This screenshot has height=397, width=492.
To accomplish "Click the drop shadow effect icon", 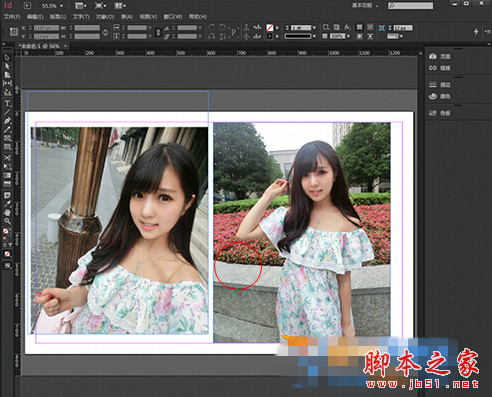I will 337,27.
